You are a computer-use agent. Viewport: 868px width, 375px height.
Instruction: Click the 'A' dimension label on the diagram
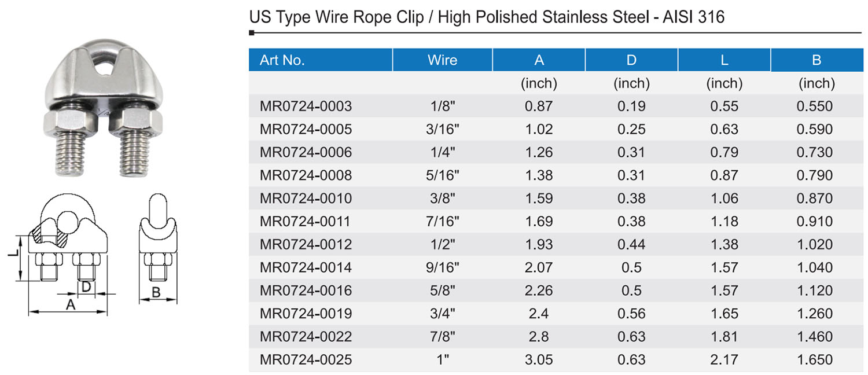[71, 305]
